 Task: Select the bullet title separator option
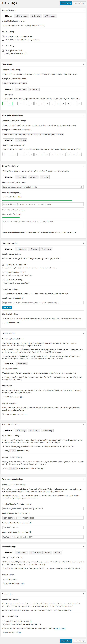click(x=26, y=103)
